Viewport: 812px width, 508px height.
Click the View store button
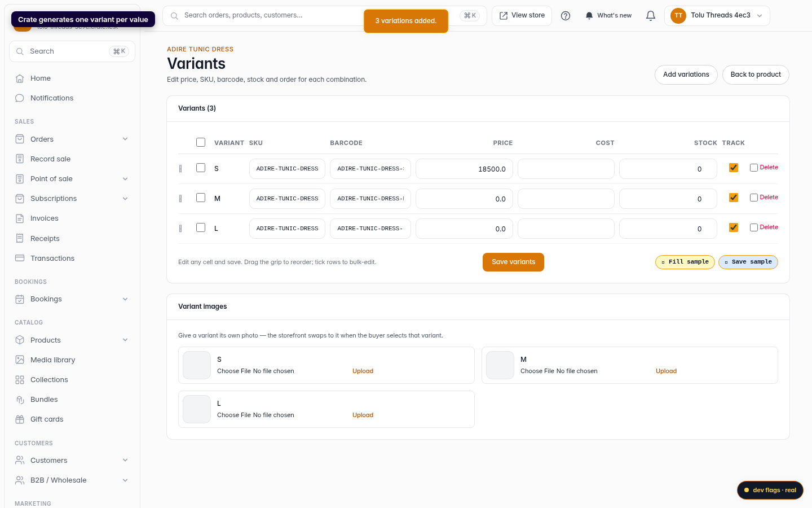(x=522, y=16)
